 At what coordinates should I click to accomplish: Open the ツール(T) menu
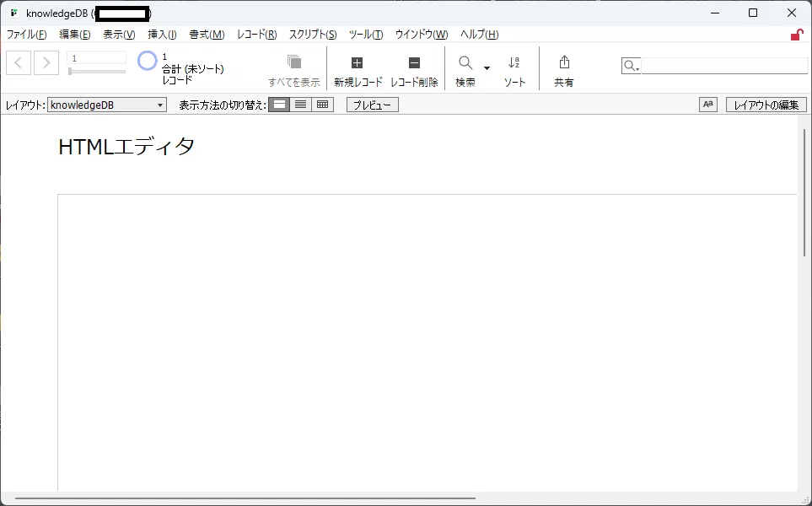366,35
